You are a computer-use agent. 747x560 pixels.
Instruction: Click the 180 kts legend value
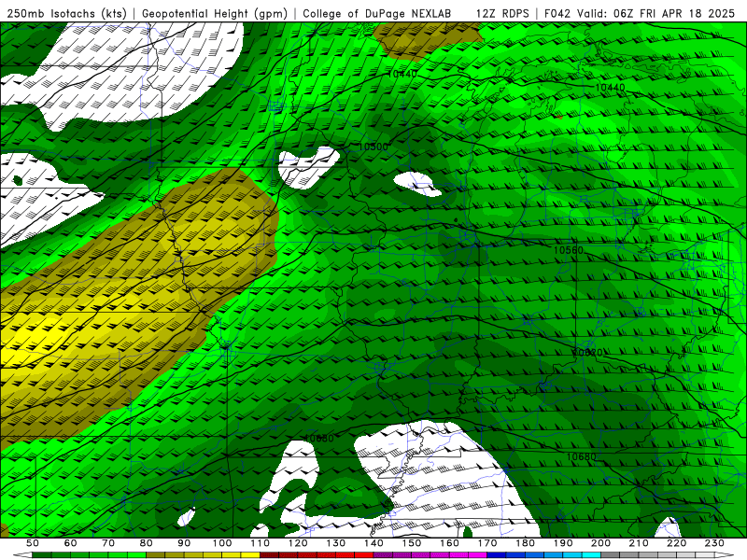pyautogui.click(x=526, y=543)
